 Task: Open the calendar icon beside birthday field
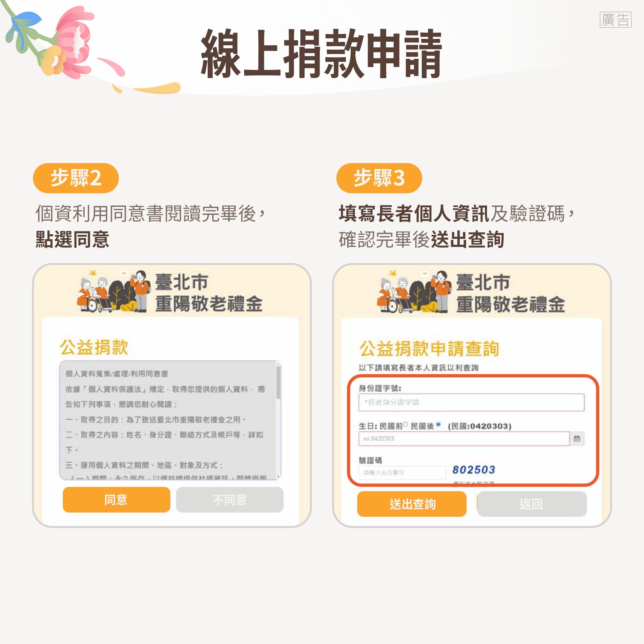click(577, 439)
